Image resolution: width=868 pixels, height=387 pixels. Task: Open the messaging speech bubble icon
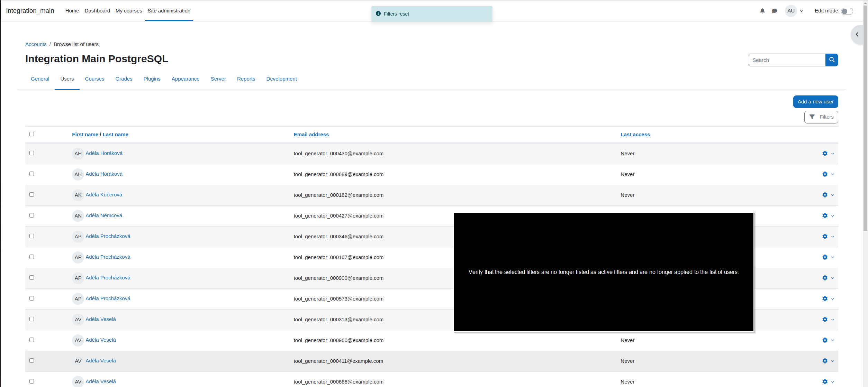point(775,11)
